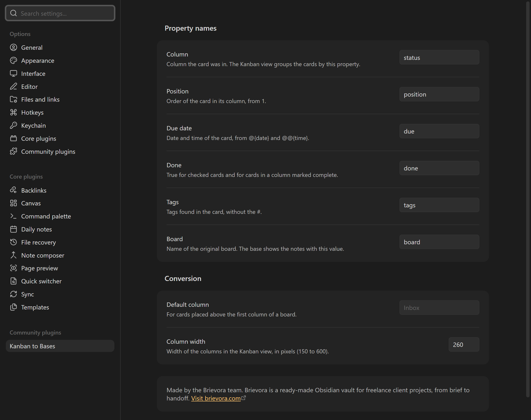
Task: Click the Position property name field
Action: [439, 94]
